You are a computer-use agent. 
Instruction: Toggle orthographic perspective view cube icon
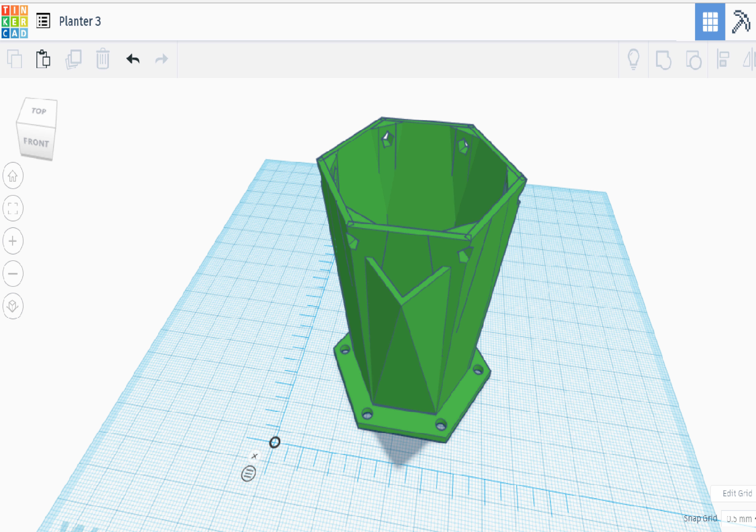(x=13, y=306)
